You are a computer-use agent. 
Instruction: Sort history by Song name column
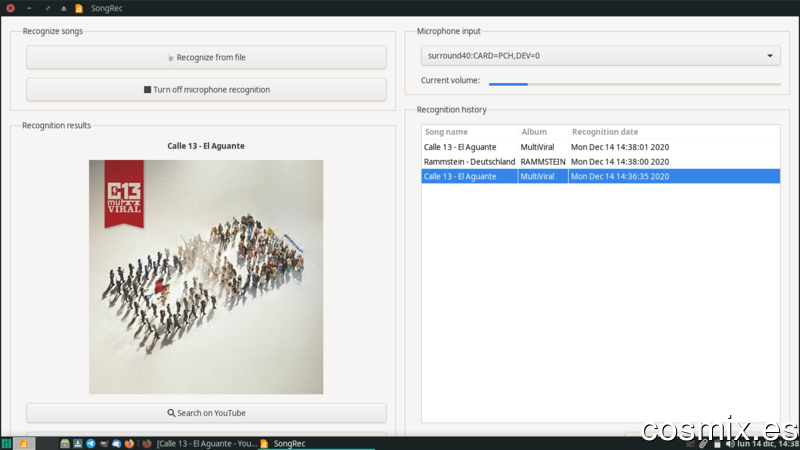(x=469, y=132)
